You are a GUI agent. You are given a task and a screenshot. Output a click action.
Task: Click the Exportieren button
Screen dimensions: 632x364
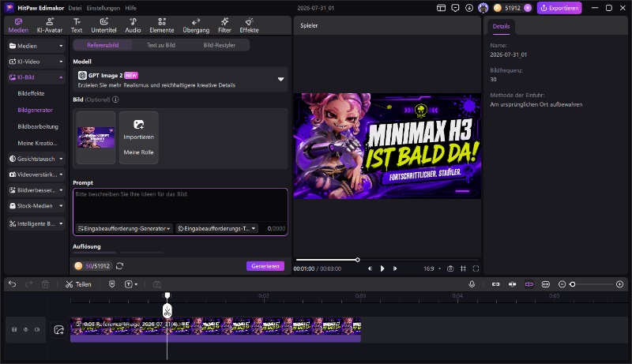(559, 8)
